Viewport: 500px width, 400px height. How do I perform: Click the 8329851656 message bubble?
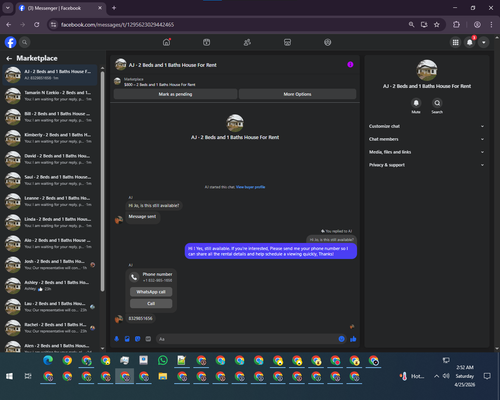tap(141, 319)
